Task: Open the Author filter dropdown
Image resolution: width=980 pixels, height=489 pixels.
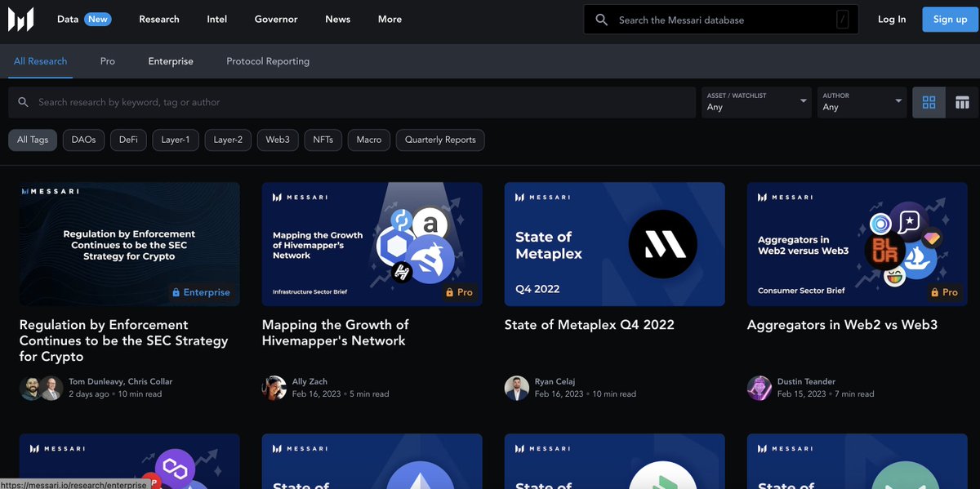Action: pyautogui.click(x=862, y=102)
